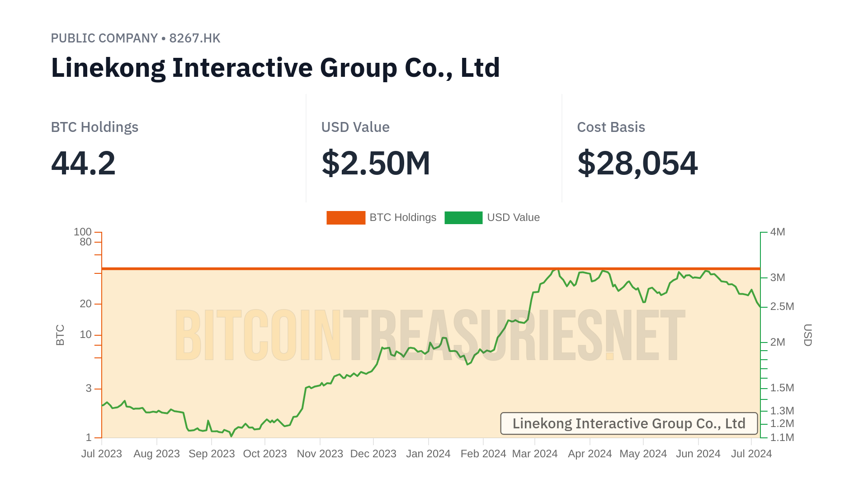Click the Oct 2023 x-axis label
Image resolution: width=868 pixels, height=488 pixels.
tap(265, 454)
